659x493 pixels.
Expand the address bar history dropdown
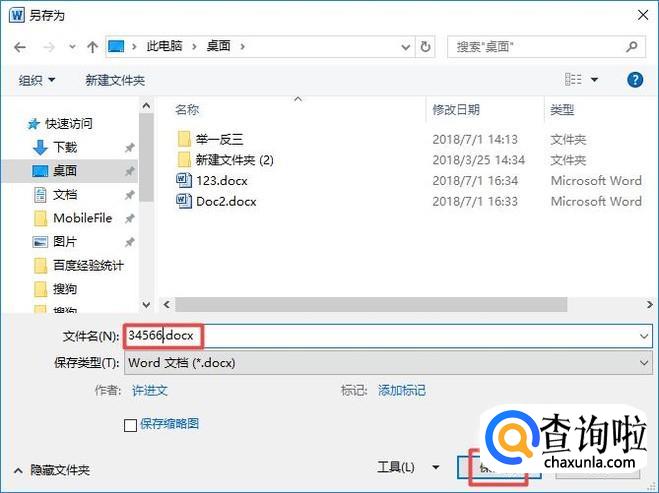[406, 47]
